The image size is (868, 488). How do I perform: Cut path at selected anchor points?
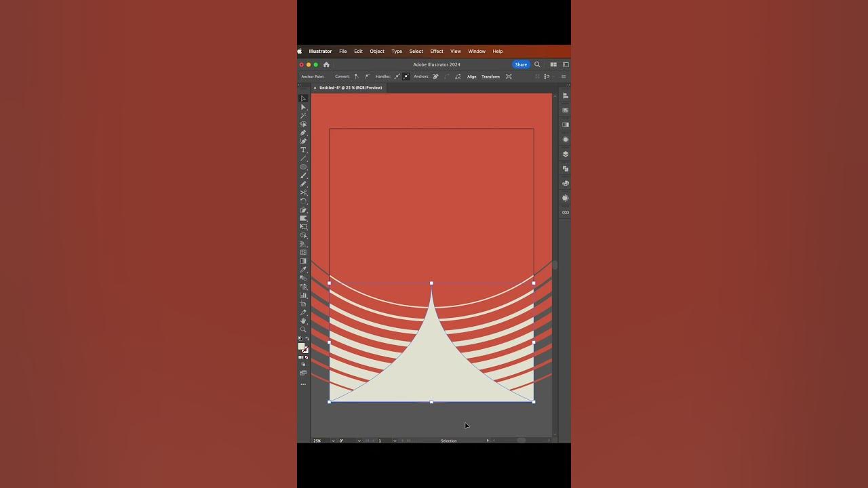click(x=458, y=77)
